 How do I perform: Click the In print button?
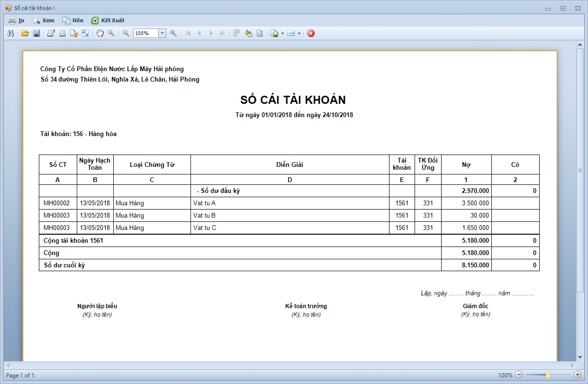pos(17,20)
